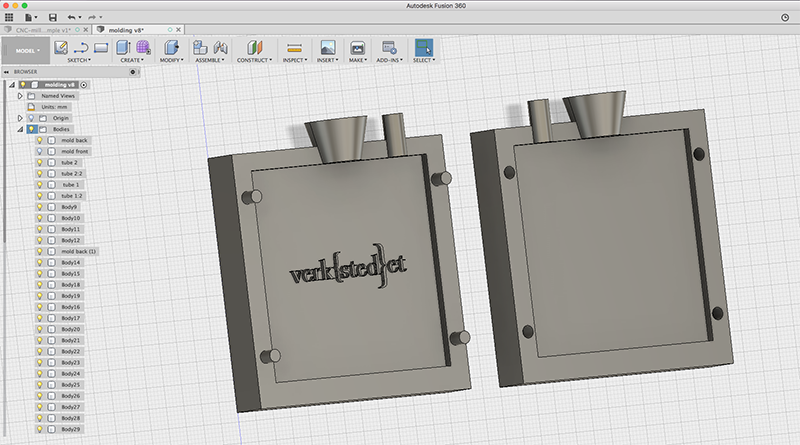Viewport: 800px width, 445px height.
Task: Select Body25 in the browser tree
Action: click(70, 385)
